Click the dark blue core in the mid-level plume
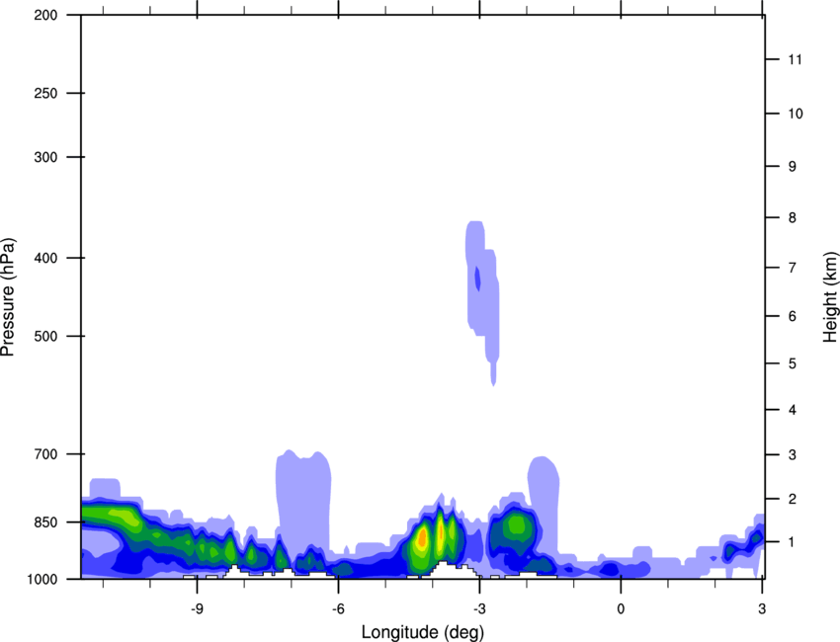 (x=477, y=279)
